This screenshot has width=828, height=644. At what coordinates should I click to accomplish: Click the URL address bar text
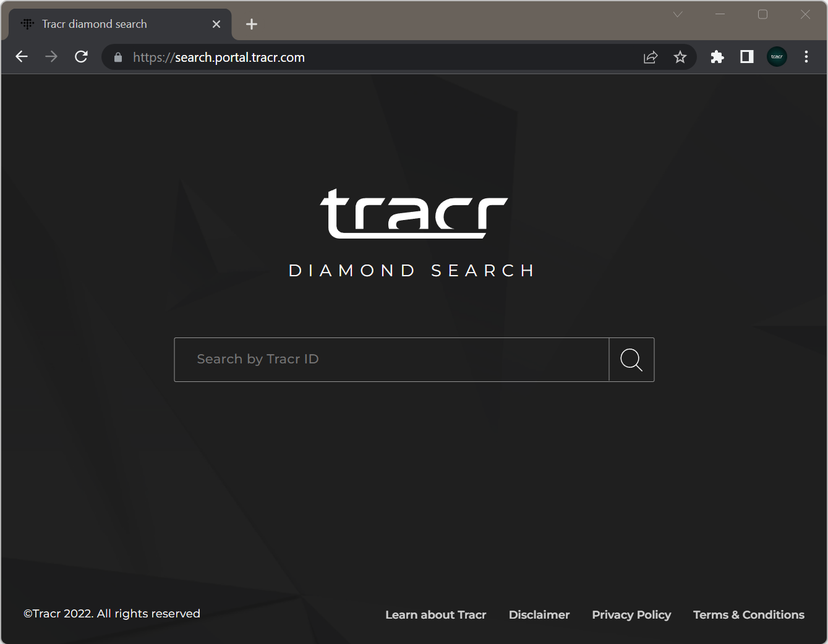click(219, 57)
